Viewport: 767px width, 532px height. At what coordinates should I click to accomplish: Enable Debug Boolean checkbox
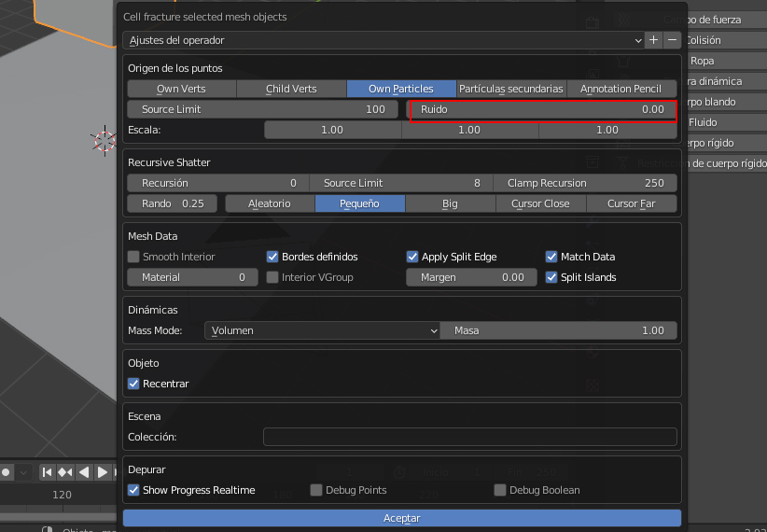click(x=500, y=490)
